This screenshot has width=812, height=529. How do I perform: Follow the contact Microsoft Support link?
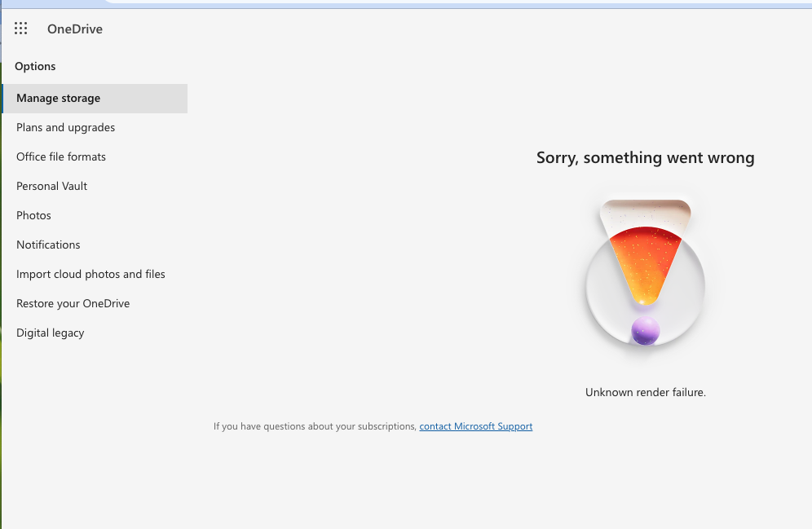(476, 426)
